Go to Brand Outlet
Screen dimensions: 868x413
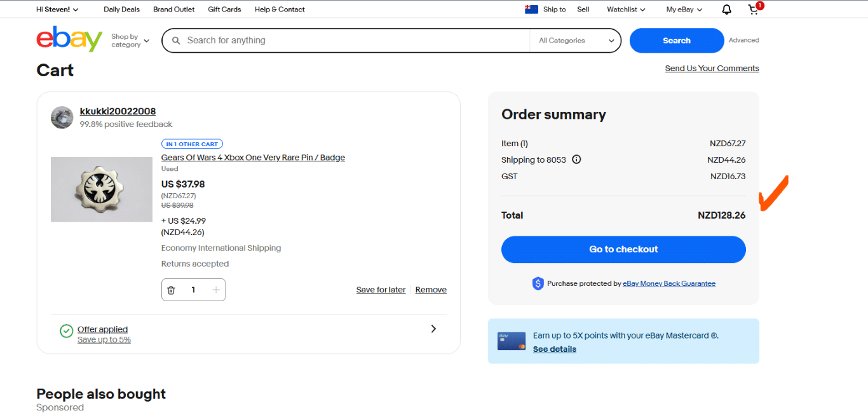(x=174, y=10)
